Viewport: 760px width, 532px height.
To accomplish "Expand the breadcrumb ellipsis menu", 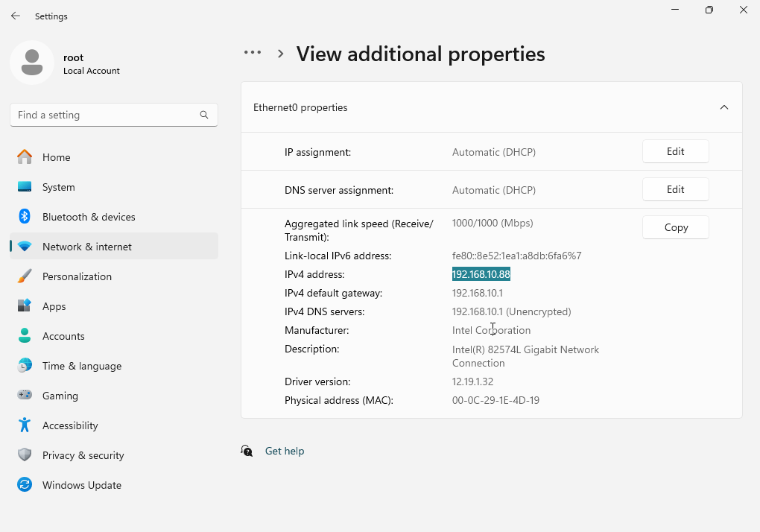I will [x=253, y=53].
